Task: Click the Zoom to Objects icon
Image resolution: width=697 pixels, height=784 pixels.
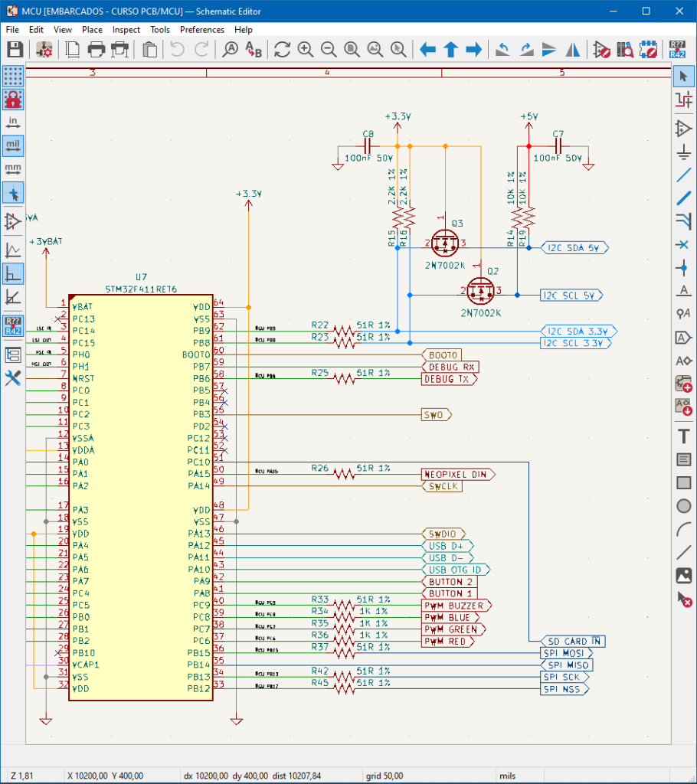Action: tap(375, 50)
